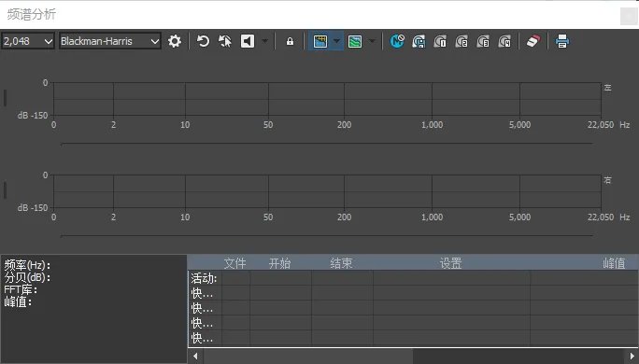Click the 左 channel graph area

[327, 99]
